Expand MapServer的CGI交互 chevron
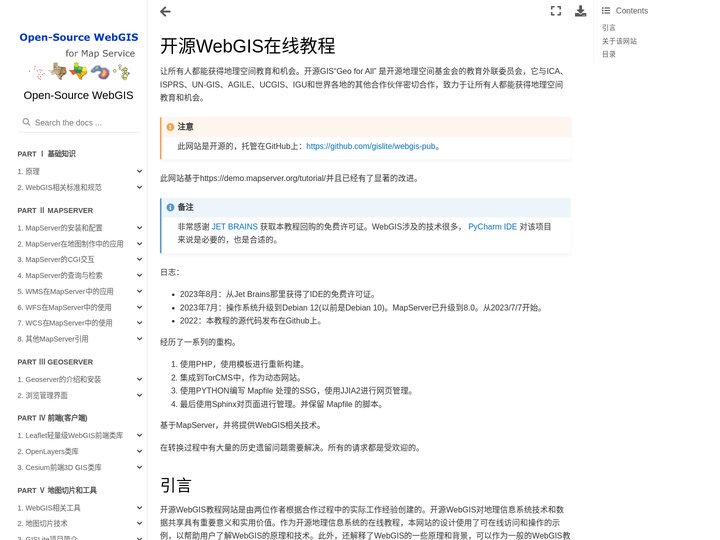The image size is (720, 540). (139, 259)
